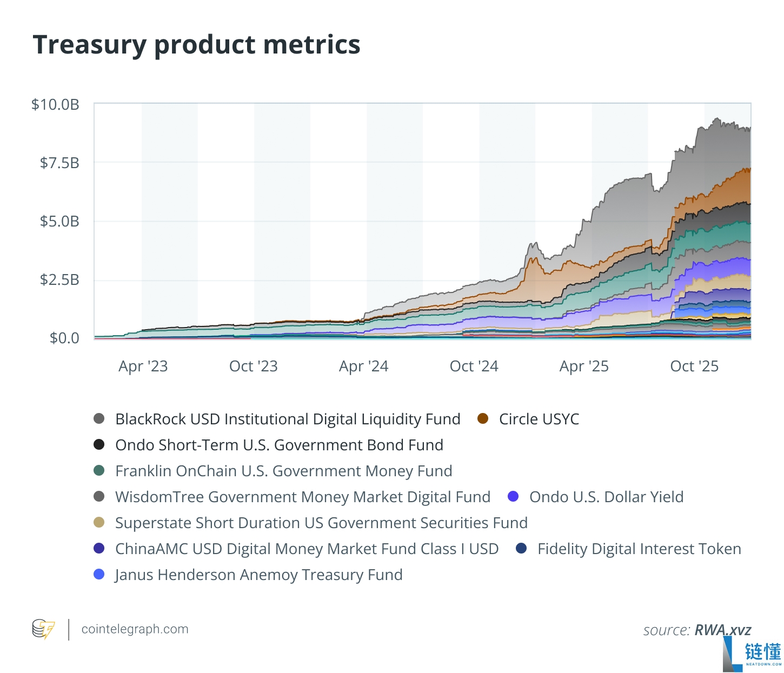
Task: Click the Circle USYC orange legend dot
Action: point(483,419)
